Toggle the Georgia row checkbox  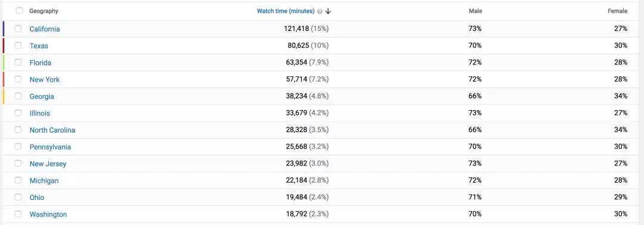click(x=18, y=96)
